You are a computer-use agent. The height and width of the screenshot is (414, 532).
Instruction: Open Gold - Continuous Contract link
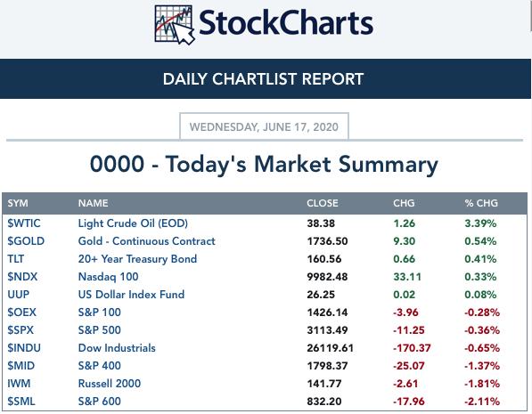[x=146, y=241]
